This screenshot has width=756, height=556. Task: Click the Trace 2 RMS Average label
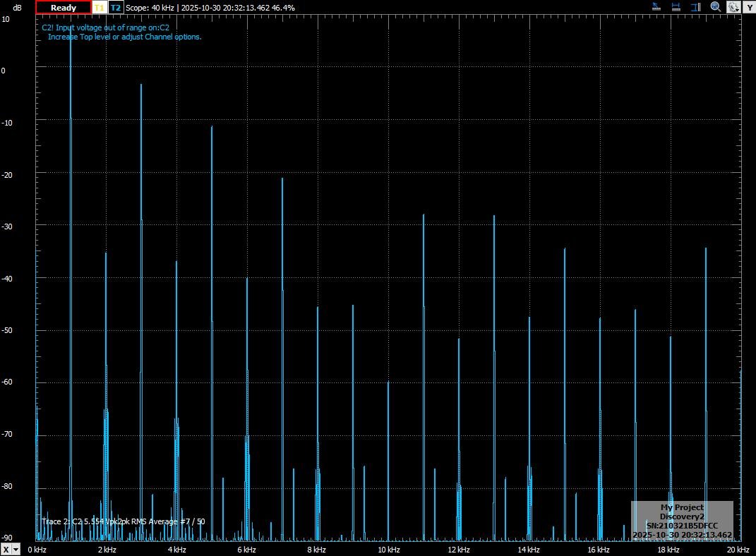pyautogui.click(x=124, y=521)
